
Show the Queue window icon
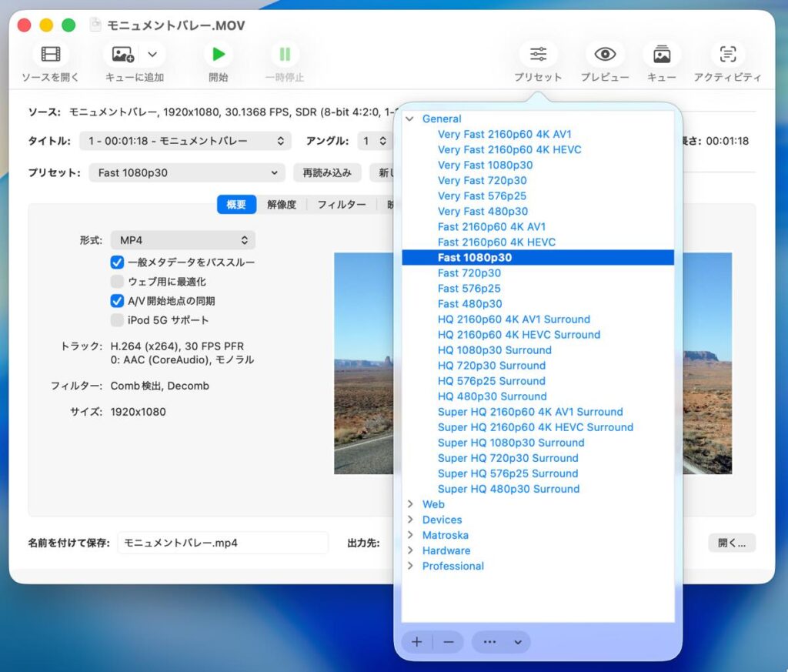tap(661, 55)
